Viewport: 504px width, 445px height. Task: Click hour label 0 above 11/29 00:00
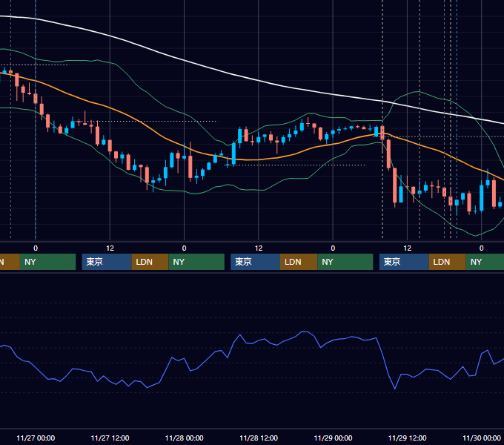(333, 248)
